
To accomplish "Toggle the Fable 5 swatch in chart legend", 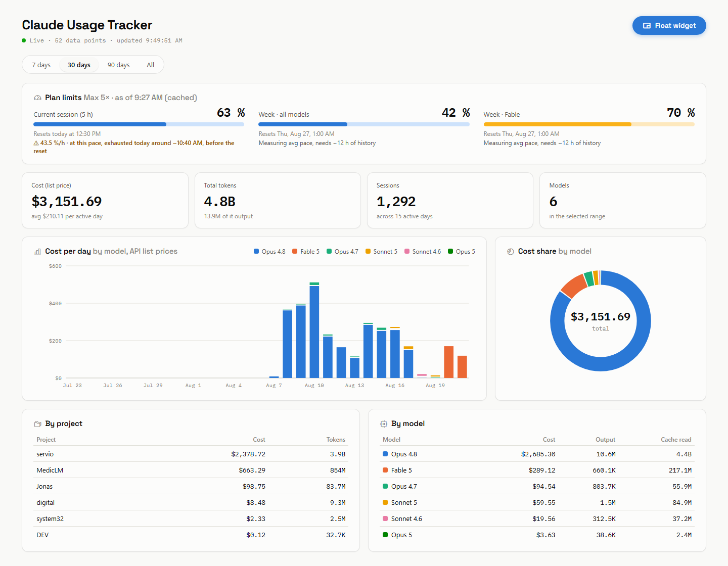I will pyautogui.click(x=295, y=252).
